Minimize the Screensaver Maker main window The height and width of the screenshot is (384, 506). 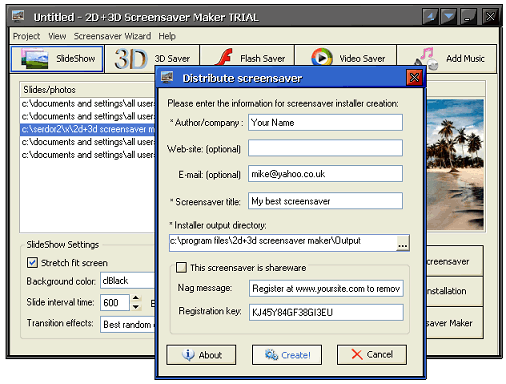[468, 17]
